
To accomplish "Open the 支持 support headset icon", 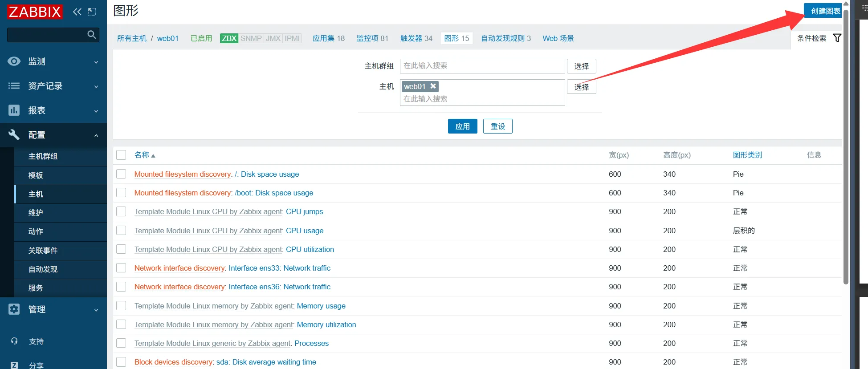I will click(14, 341).
